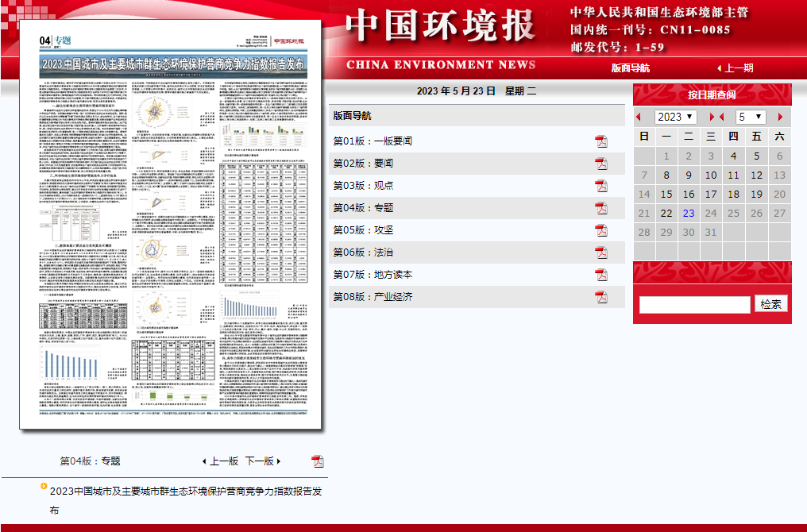Viewport: 807px width, 532px height.
Task: Open PDF icon for 第02版 要闻
Action: coord(601,164)
